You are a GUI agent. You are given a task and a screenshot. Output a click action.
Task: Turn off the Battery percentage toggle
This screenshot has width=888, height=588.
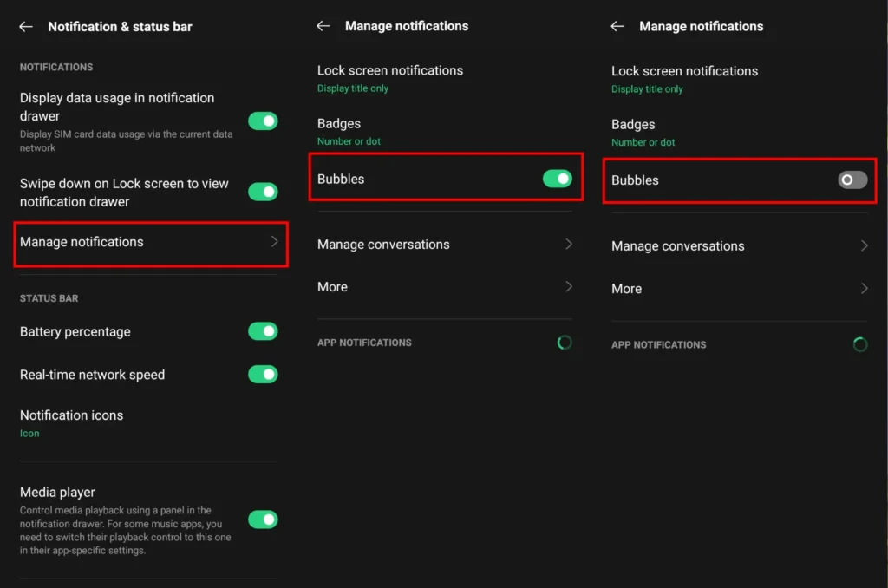point(263,331)
